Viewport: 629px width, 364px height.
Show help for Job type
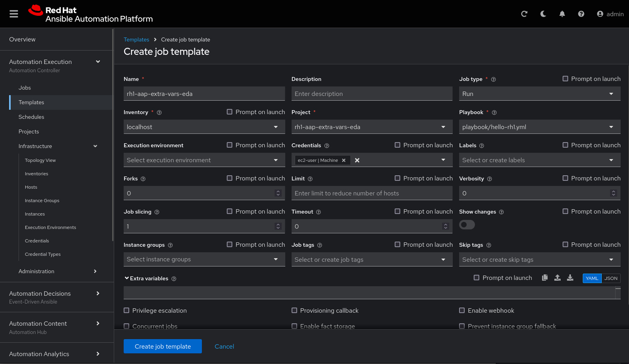493,79
